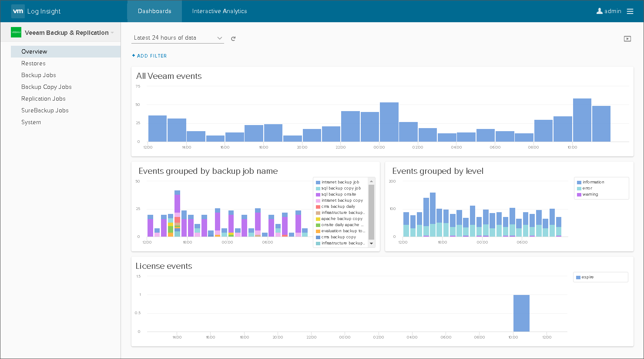
Task: Expand Veeam Backup & Replication dashboard selector
Action: pyautogui.click(x=112, y=33)
